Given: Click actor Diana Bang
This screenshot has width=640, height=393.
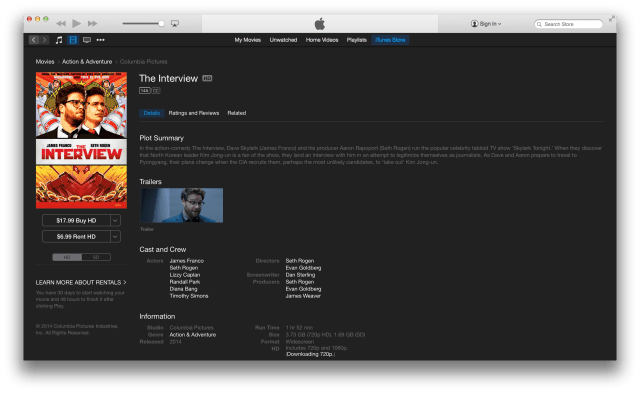Looking at the screenshot, I should pyautogui.click(x=183, y=289).
